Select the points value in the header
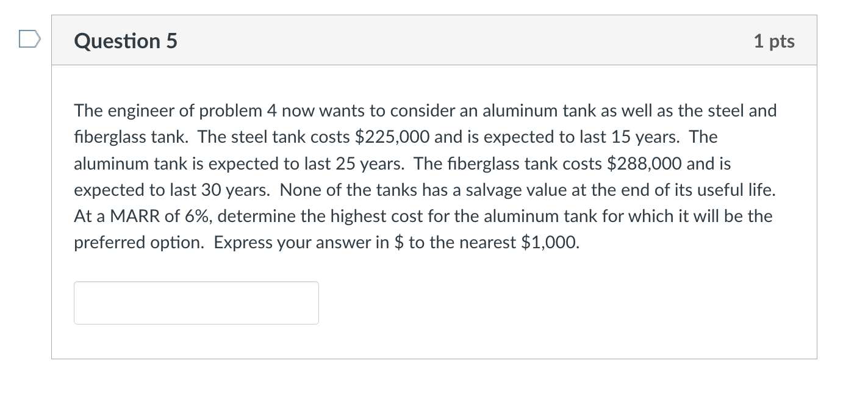 point(773,40)
